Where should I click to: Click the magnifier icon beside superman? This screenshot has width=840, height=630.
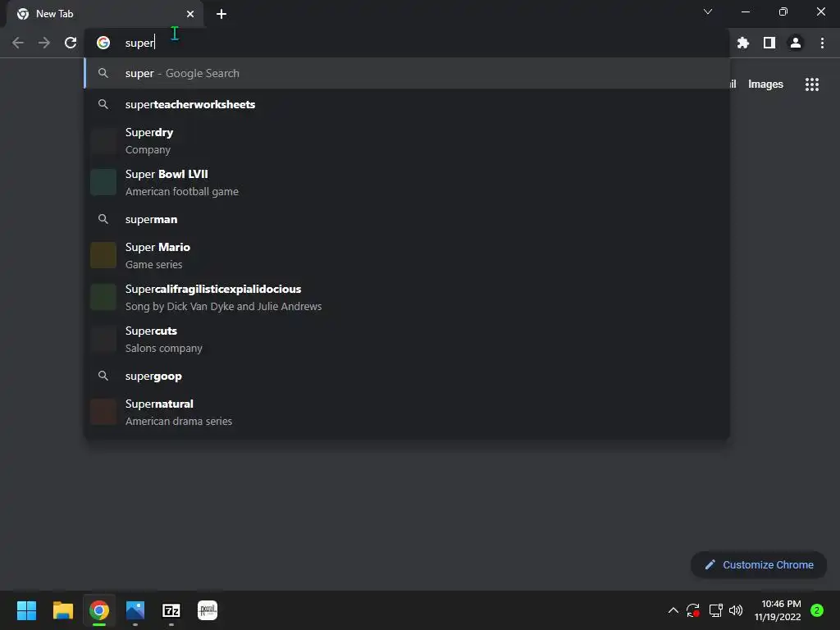click(x=103, y=219)
